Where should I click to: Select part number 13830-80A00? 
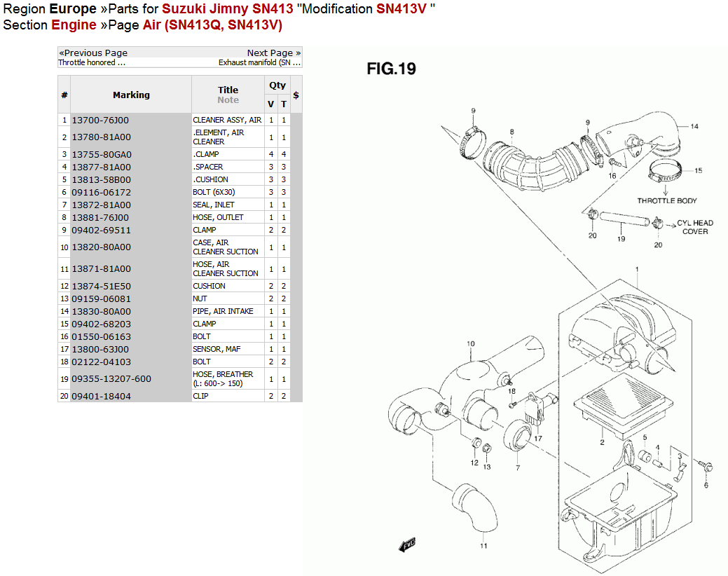pyautogui.click(x=101, y=311)
